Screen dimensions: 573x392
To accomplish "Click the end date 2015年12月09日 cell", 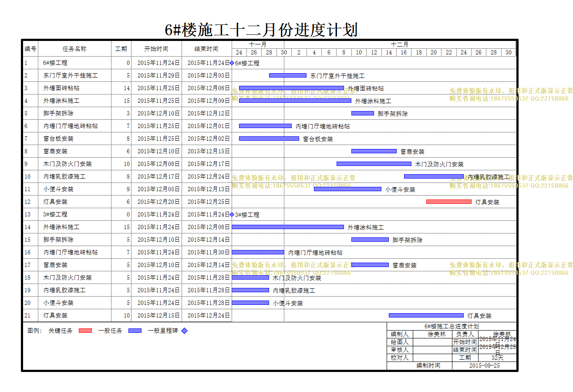I will pyautogui.click(x=206, y=101).
